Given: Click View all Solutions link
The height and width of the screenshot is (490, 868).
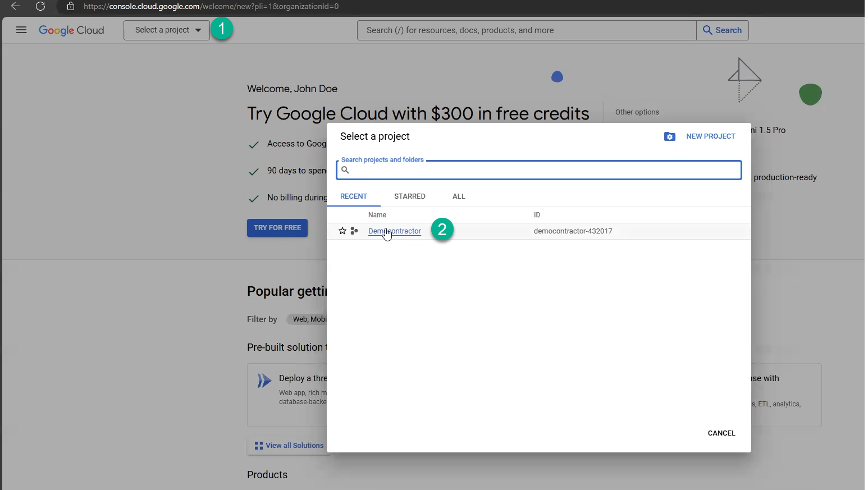Looking at the screenshot, I should coord(289,446).
